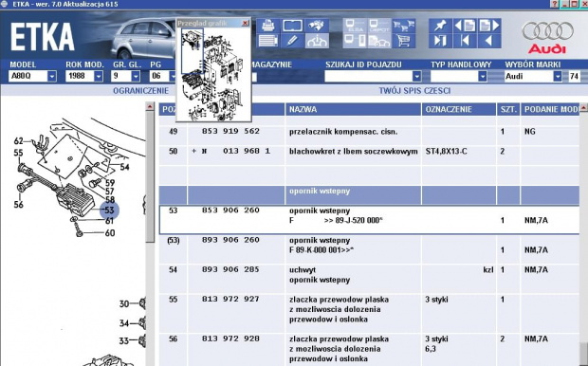Switch to TWÓJ SPIS CZESCI tab

[x=414, y=91]
